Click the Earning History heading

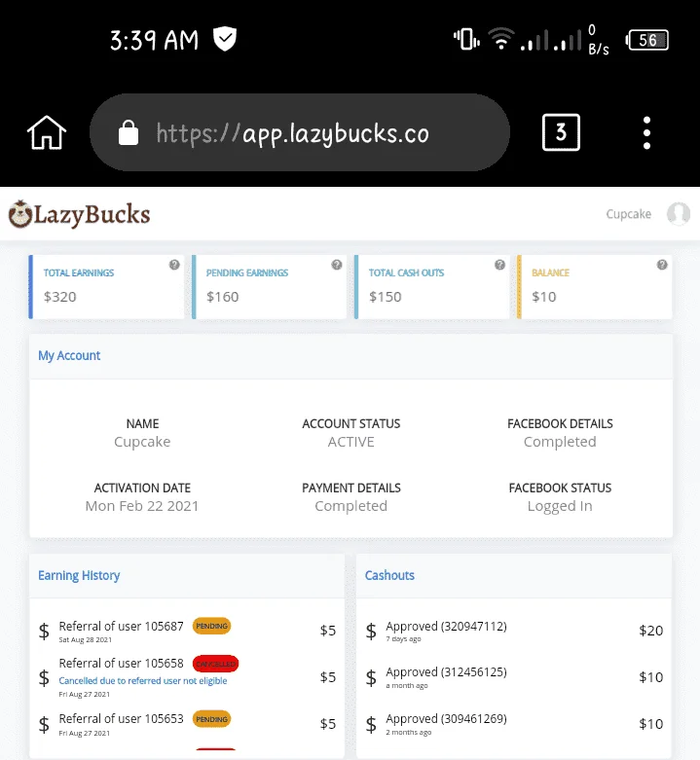[x=79, y=575]
